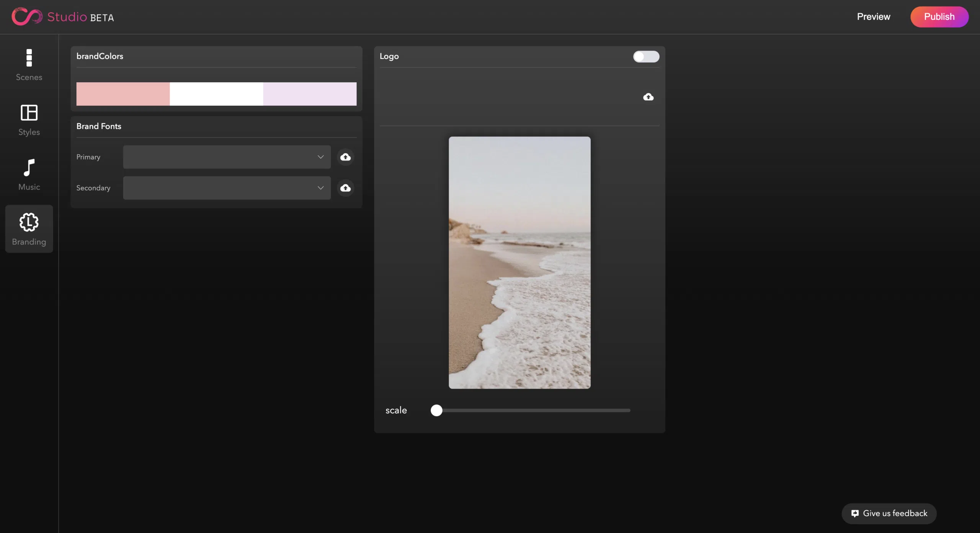Click Give us feedback button

(x=889, y=513)
